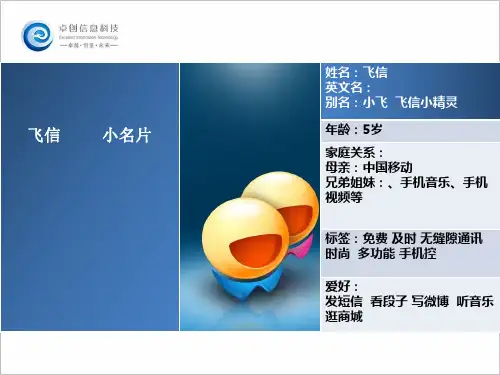Click the '英文名：' line
The width and height of the screenshot is (500, 375).
pyautogui.click(x=348, y=87)
